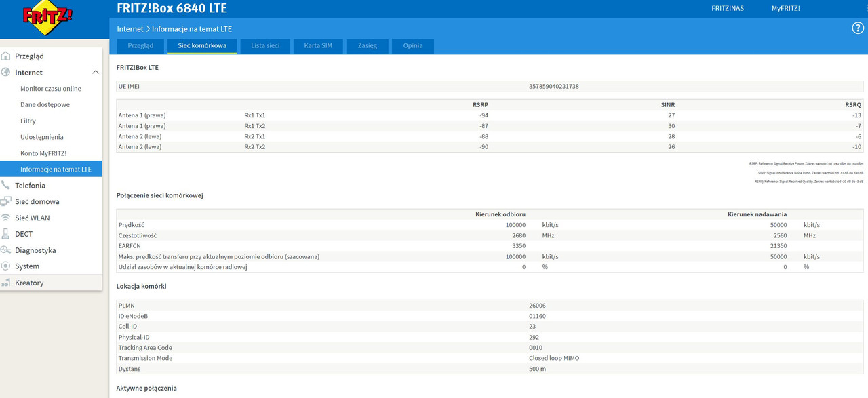Open Filtry submenu item
This screenshot has width=868, height=398.
pos(28,121)
